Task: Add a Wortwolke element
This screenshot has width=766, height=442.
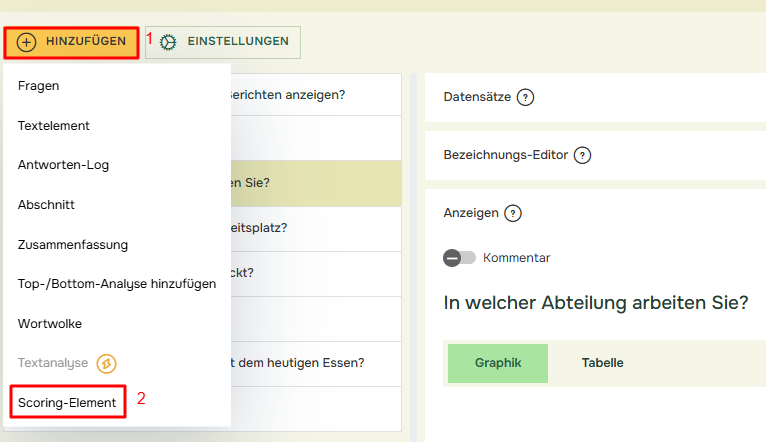Action: click(50, 324)
